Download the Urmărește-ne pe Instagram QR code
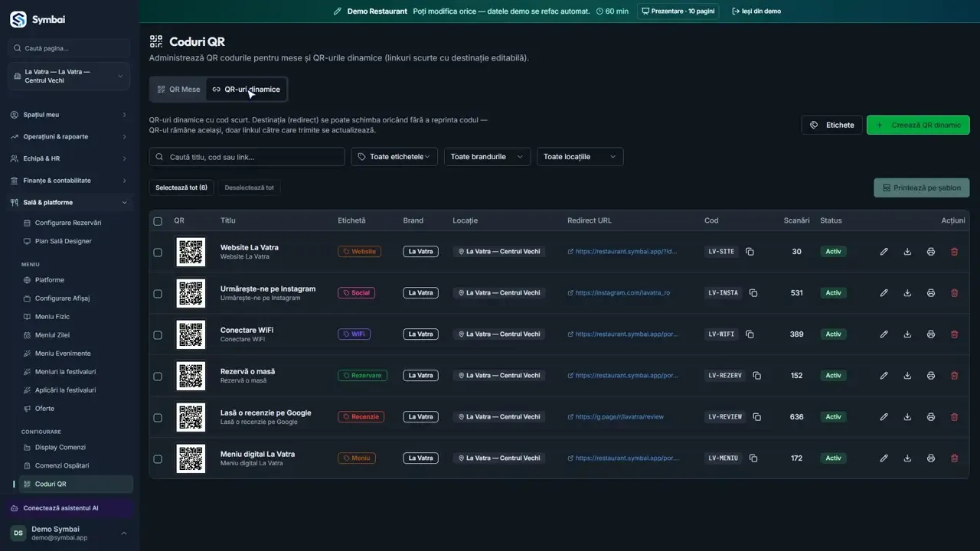980x551 pixels. coord(907,293)
